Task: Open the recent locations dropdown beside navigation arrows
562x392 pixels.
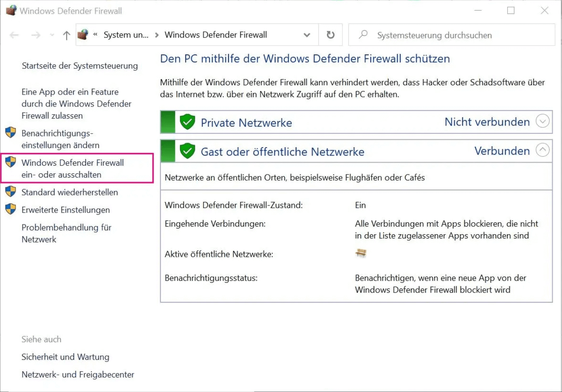Action: tap(52, 34)
